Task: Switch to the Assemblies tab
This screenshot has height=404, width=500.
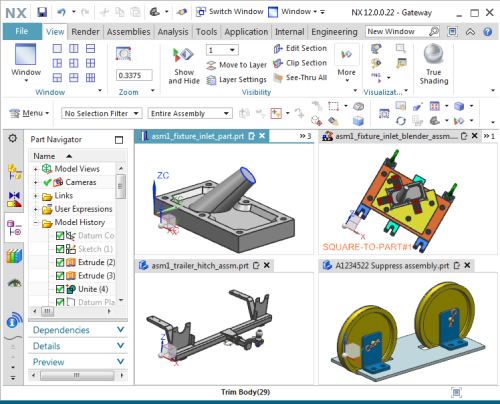Action: (x=128, y=32)
